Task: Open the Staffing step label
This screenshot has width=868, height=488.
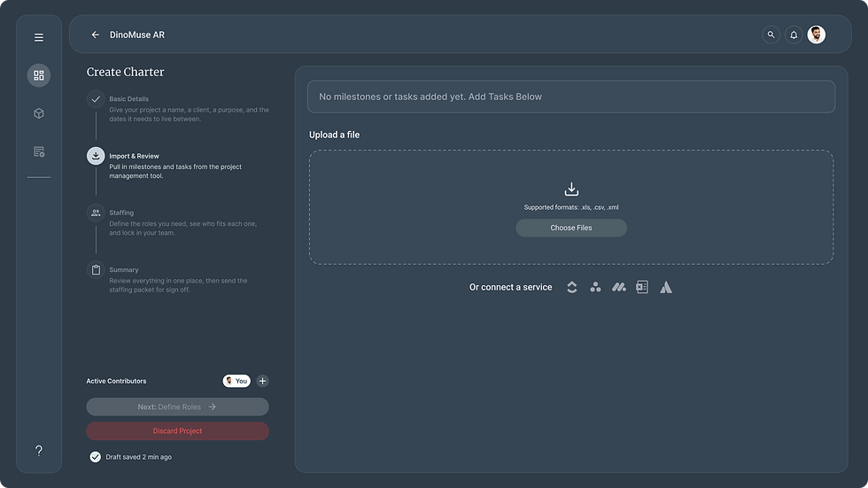Action: point(121,213)
